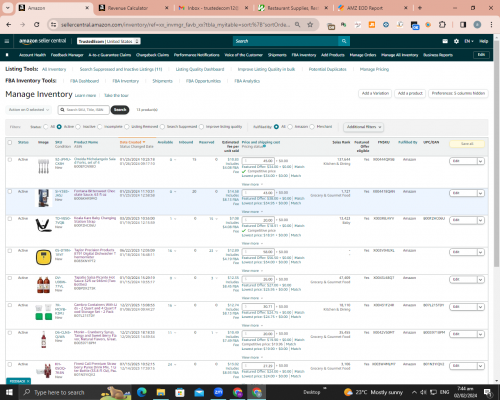The width and height of the screenshot is (500, 400).
Task: Show hidden icons in the system tray
Action: click(x=414, y=392)
